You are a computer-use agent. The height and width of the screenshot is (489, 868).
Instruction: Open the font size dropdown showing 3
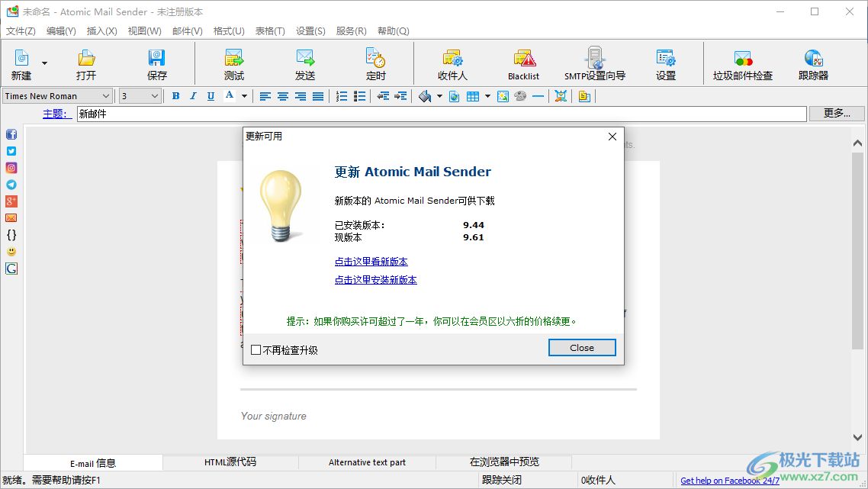point(140,96)
